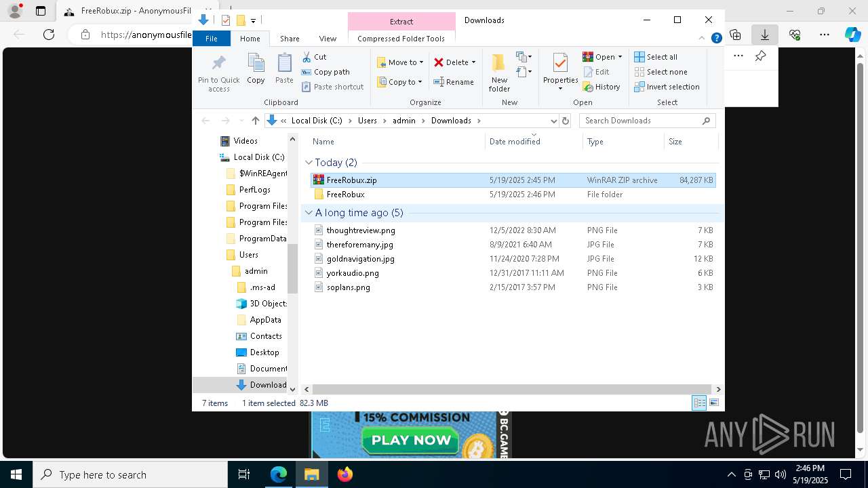This screenshot has width=868, height=488.
Task: Open the Home ribbon tab
Action: click(x=250, y=39)
